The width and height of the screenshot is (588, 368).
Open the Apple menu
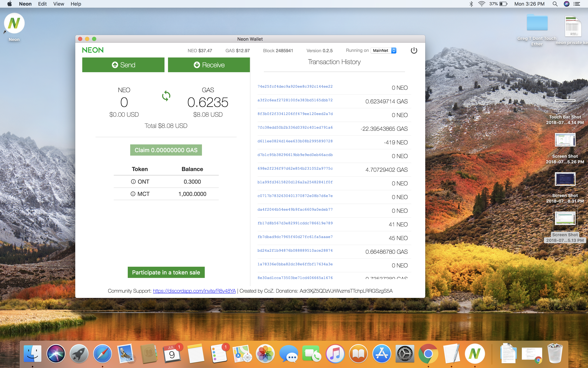(9, 4)
